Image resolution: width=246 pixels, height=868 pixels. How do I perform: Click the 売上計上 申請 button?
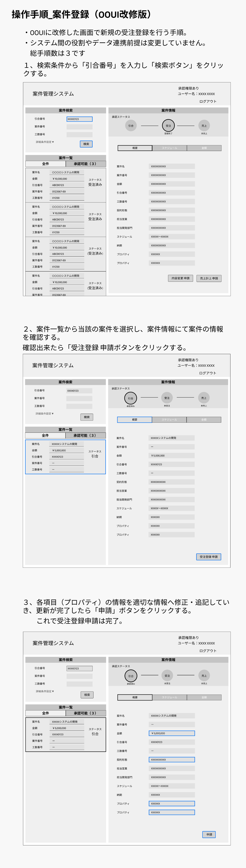tap(209, 278)
